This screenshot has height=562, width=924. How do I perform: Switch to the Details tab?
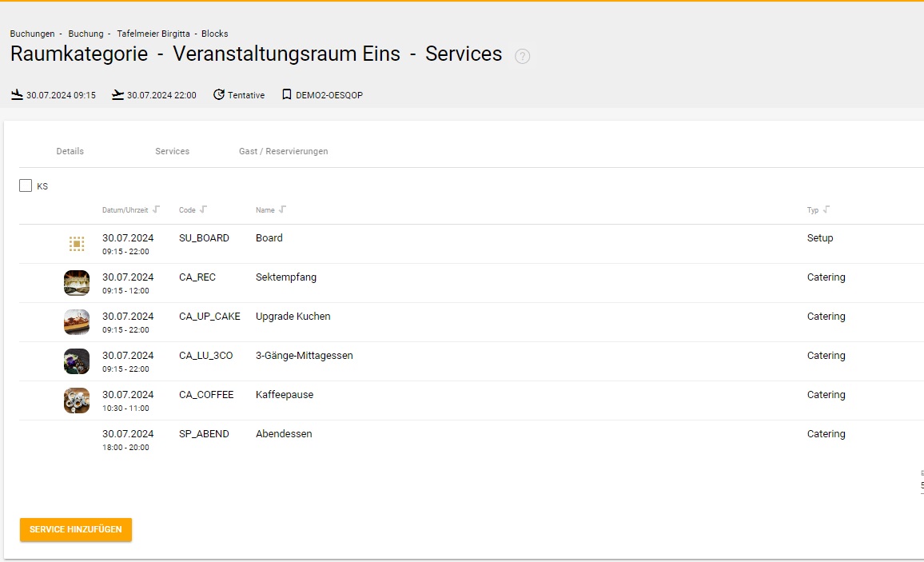point(70,151)
